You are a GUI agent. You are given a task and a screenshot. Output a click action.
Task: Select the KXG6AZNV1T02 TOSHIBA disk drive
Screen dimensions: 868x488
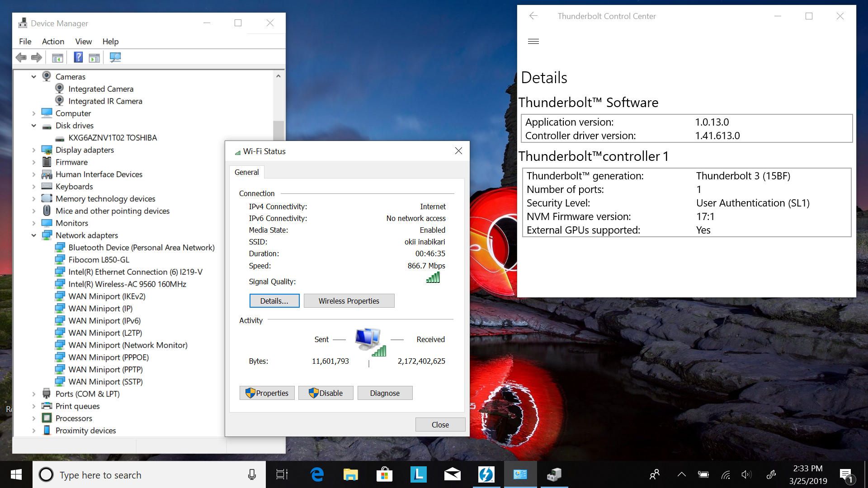(x=113, y=138)
